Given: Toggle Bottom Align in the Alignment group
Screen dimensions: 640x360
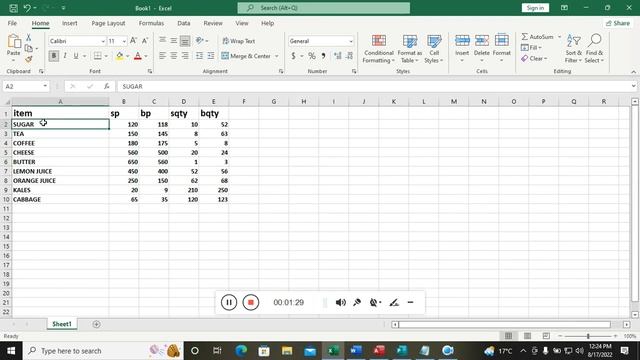Looking at the screenshot, I should coord(185,40).
